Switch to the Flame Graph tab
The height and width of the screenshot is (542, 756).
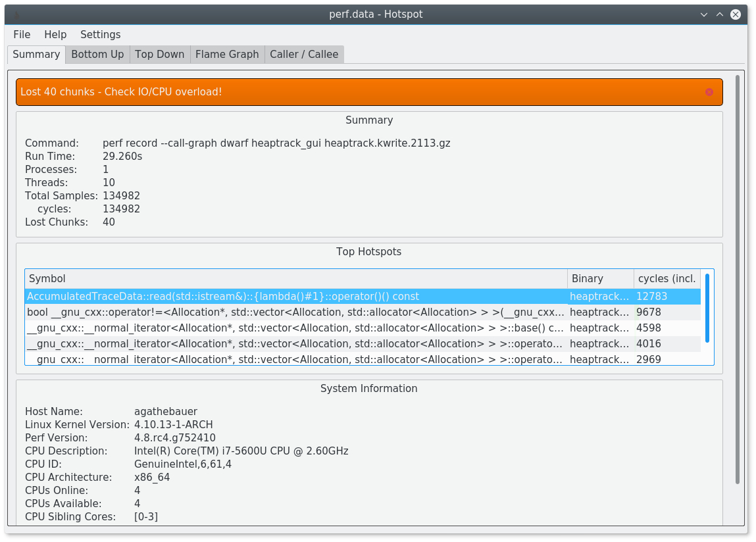pyautogui.click(x=227, y=55)
